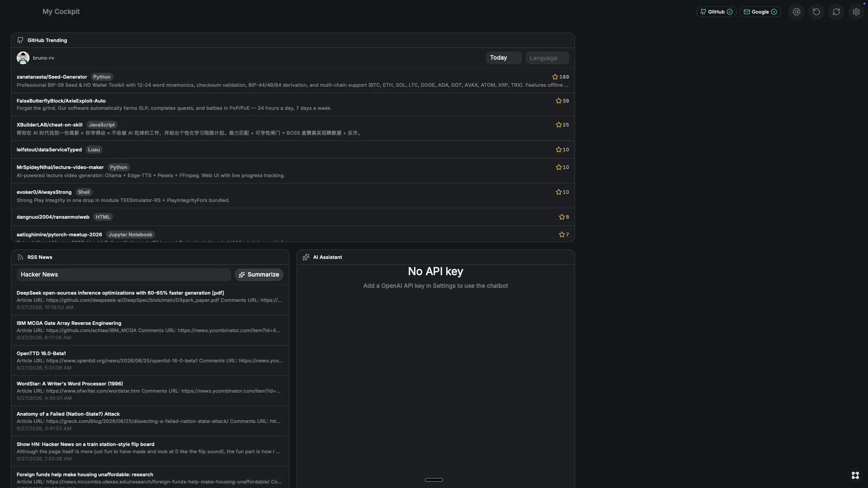
Task: Click the bruno-rv username
Action: 43,58
